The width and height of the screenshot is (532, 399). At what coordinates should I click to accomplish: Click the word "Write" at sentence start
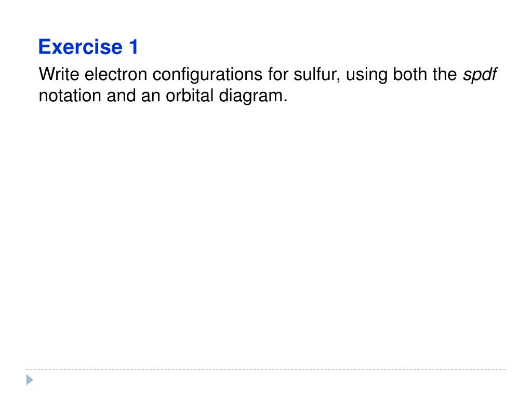click(x=59, y=74)
